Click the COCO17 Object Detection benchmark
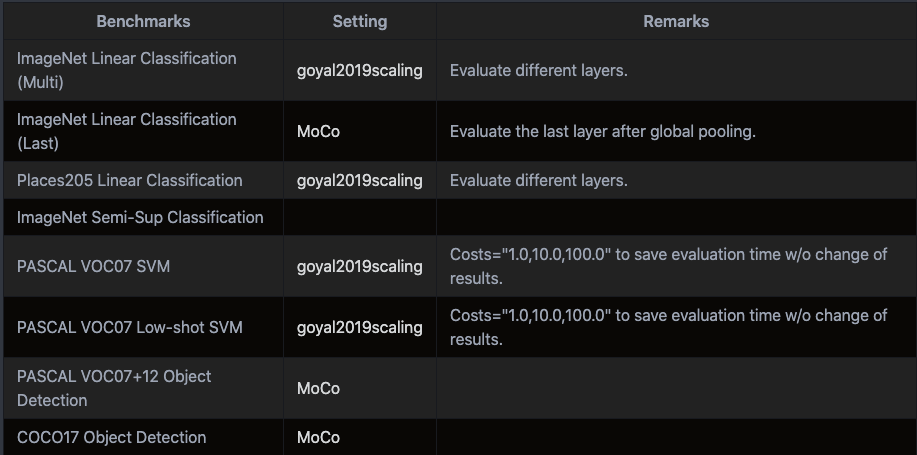Image resolution: width=917 pixels, height=455 pixels. 112,437
